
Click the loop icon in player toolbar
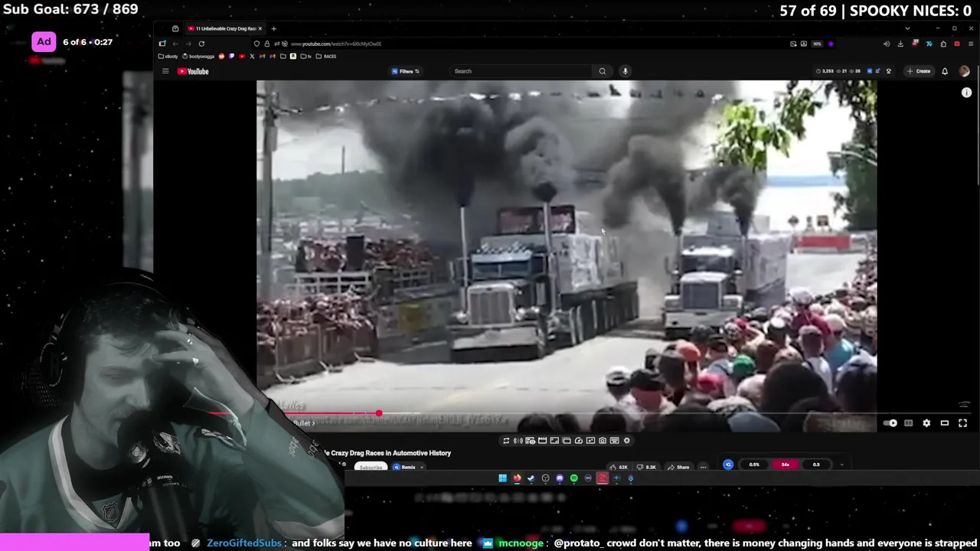click(x=506, y=441)
